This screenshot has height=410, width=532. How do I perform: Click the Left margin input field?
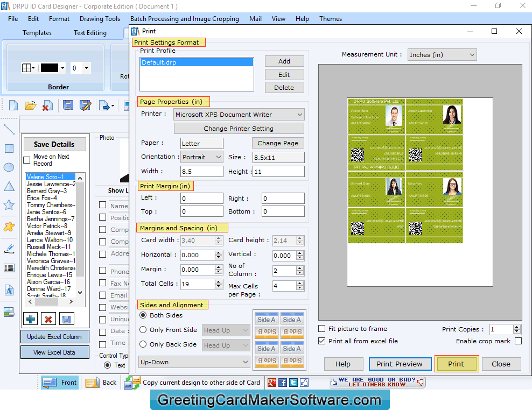(x=201, y=199)
